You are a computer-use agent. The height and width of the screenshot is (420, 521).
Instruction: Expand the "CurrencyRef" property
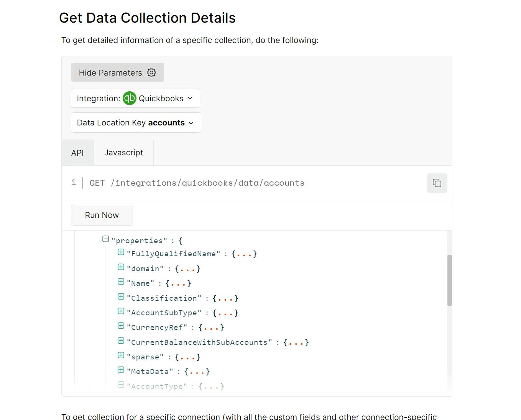pos(121,326)
